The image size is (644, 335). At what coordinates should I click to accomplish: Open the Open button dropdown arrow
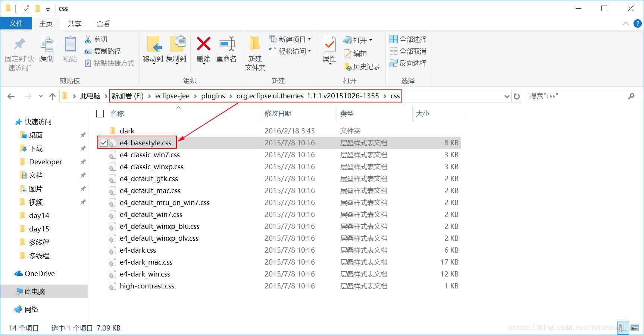371,40
